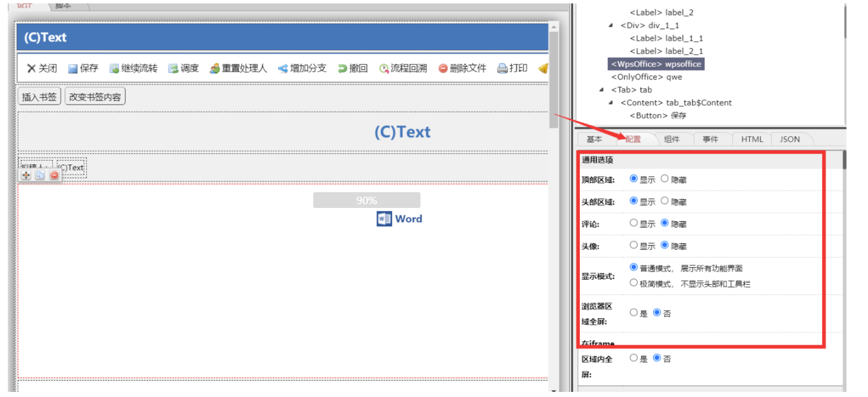Click the 增加分支 branch icon
Image resolution: width=868 pixels, height=397 pixels.
pyautogui.click(x=283, y=69)
